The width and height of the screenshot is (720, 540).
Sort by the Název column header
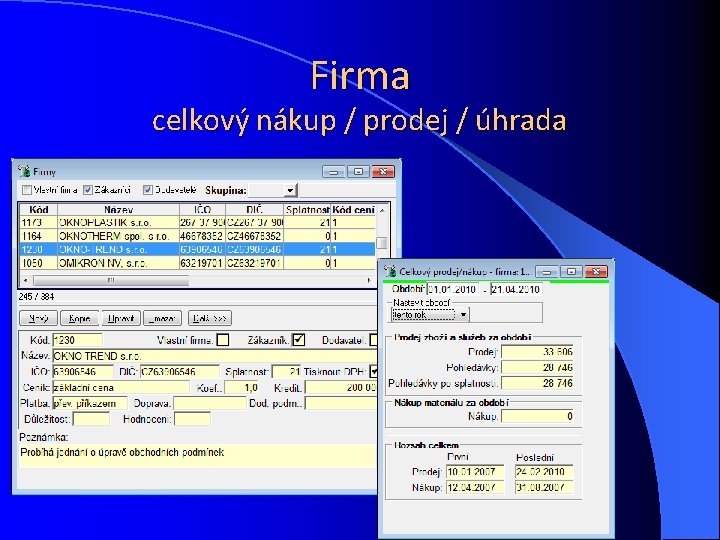118,210
